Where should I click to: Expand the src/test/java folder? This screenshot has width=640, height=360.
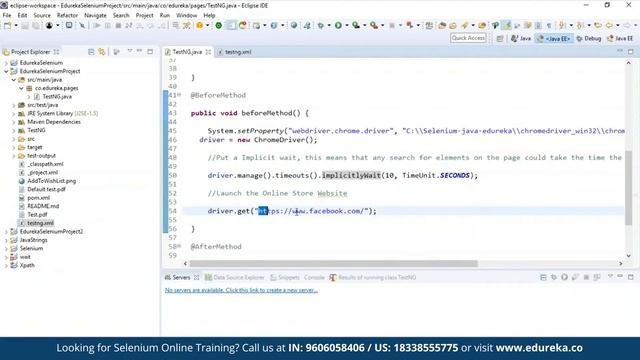click(13, 105)
